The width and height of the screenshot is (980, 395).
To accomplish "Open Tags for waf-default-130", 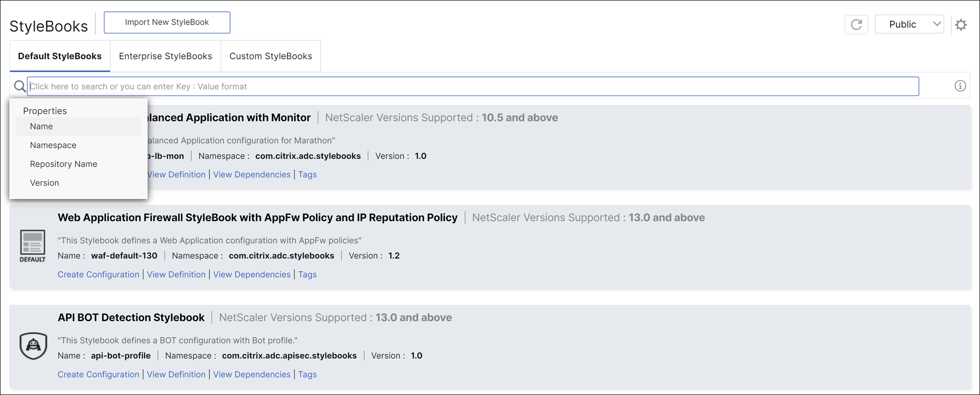I will point(307,274).
